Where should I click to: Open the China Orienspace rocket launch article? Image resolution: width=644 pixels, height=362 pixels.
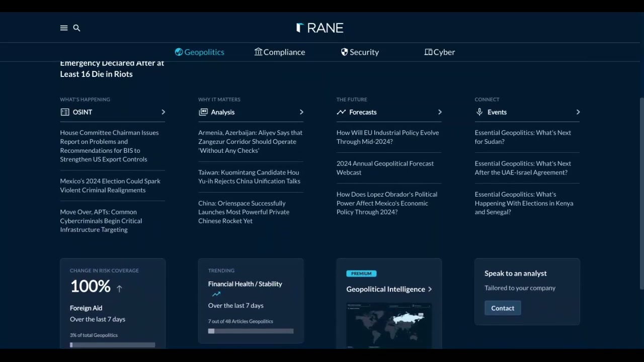(244, 212)
